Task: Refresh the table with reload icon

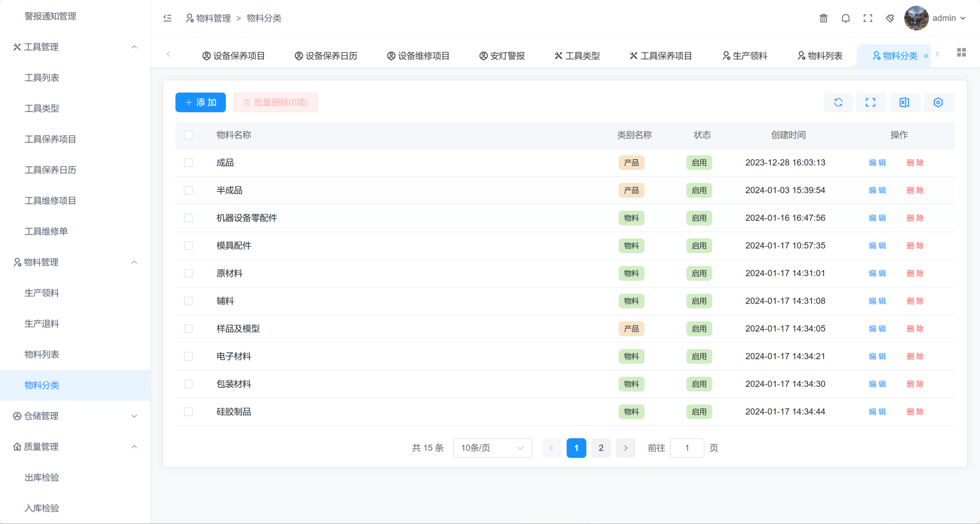Action: pos(838,103)
